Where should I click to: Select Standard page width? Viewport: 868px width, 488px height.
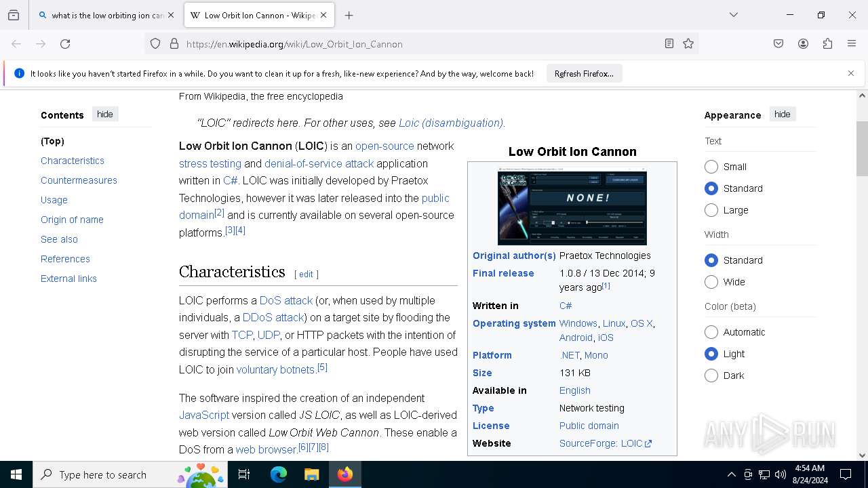[x=711, y=260]
